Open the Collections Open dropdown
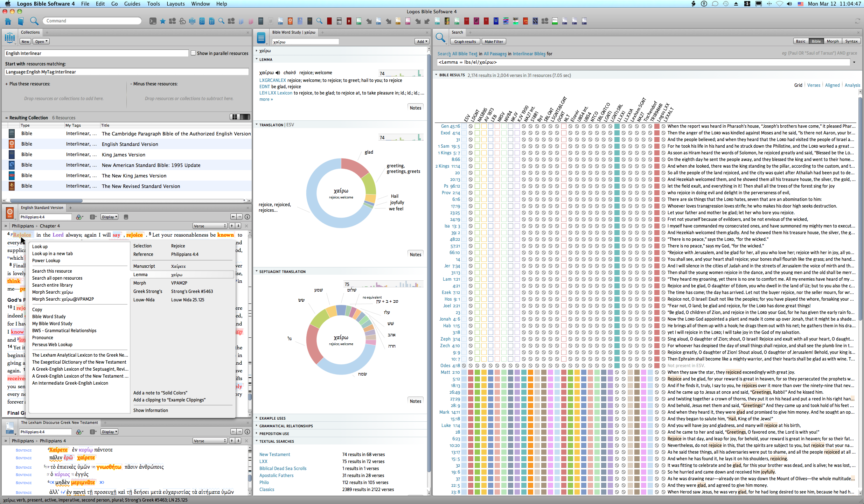 41,42
